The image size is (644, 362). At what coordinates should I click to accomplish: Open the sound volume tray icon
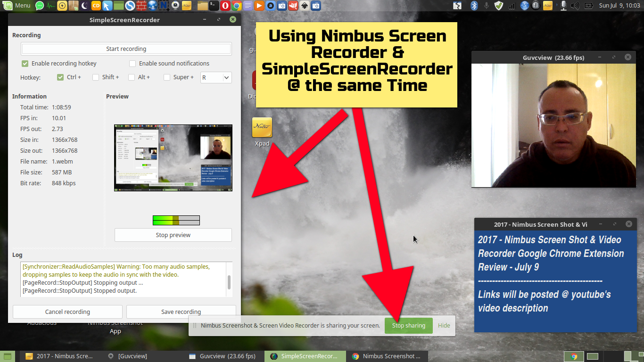coord(575,6)
